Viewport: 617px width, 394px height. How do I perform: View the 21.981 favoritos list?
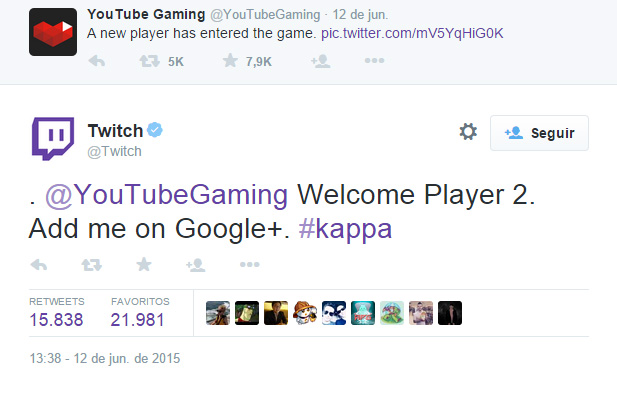137,320
